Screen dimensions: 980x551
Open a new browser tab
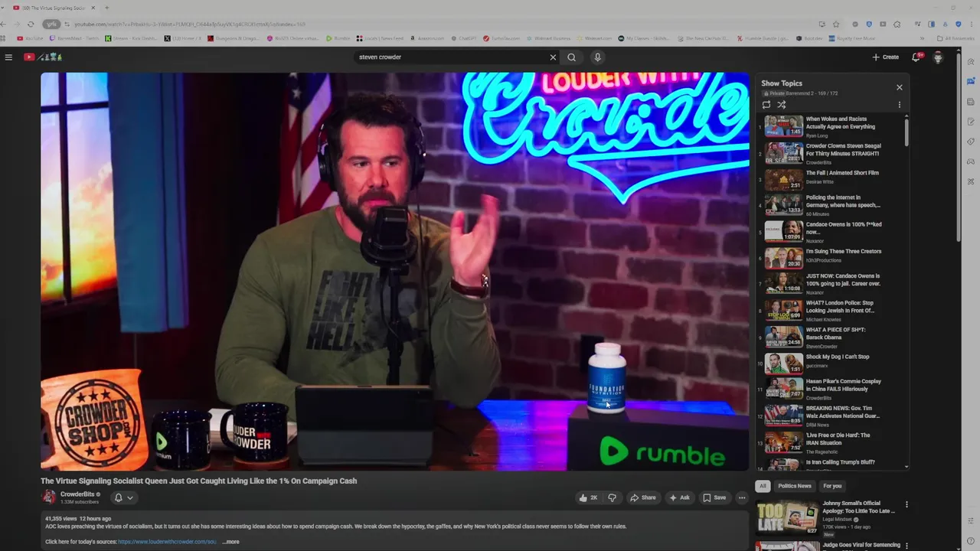coord(106,8)
